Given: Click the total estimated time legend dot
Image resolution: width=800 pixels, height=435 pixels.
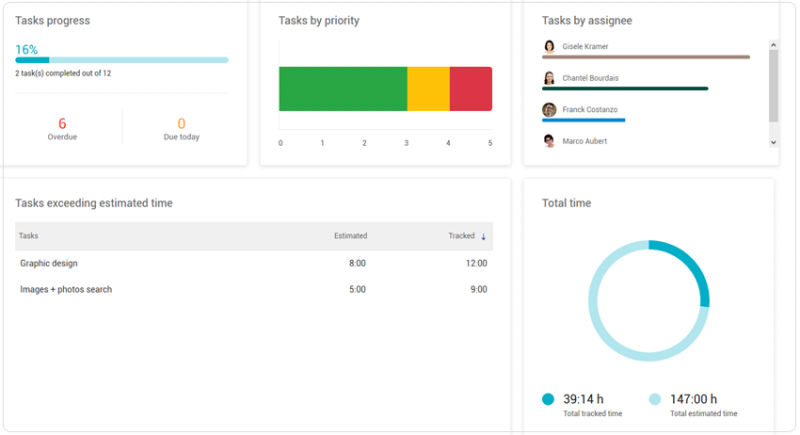Looking at the screenshot, I should coord(655,399).
